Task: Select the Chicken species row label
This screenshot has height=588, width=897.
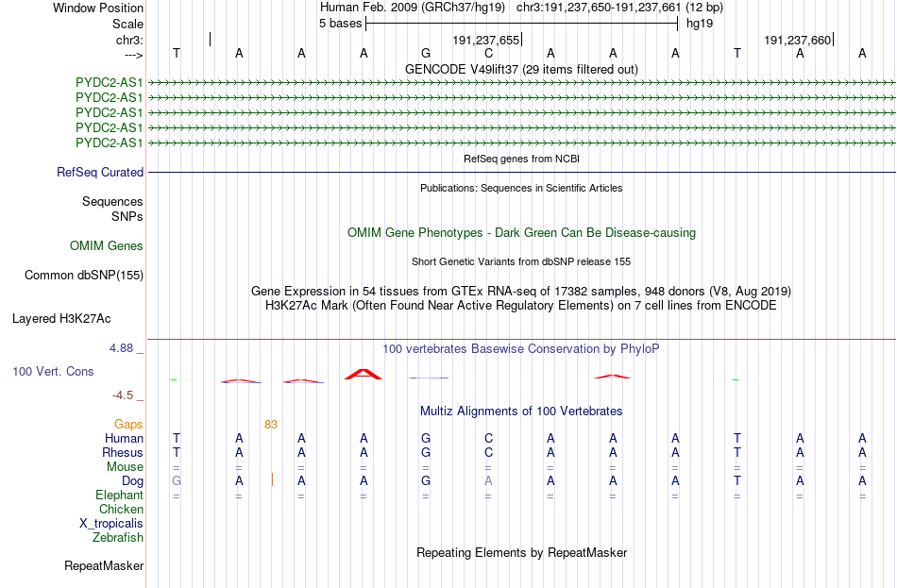Action: point(121,509)
